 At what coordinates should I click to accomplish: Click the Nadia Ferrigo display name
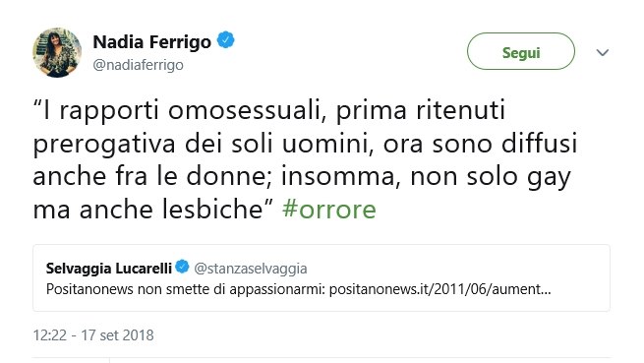click(152, 42)
